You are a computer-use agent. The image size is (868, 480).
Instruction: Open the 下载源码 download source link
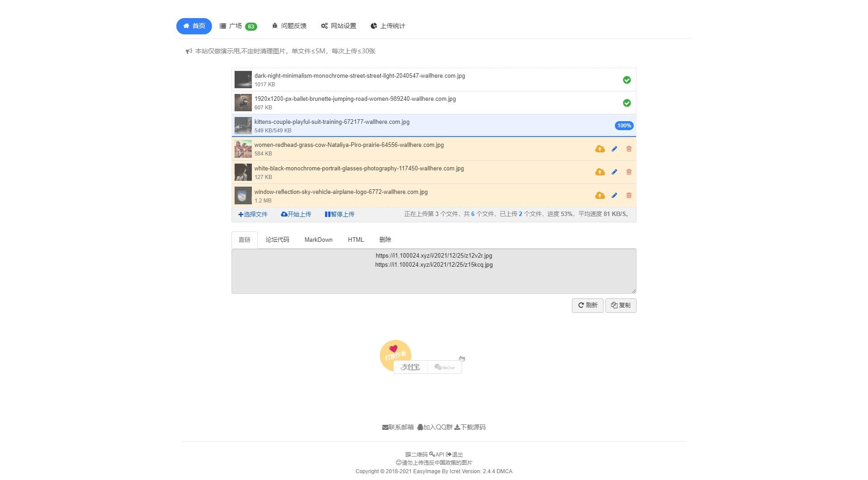[x=470, y=427]
